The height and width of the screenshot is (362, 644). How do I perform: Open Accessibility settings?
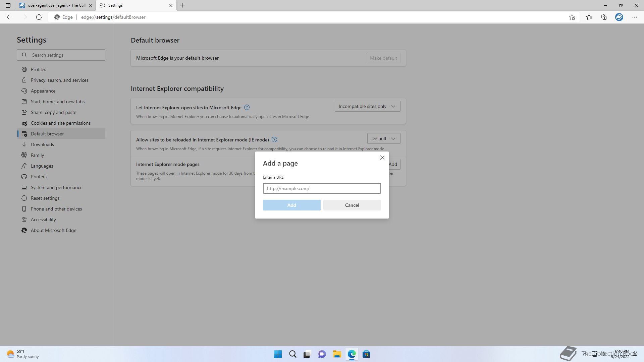61,220
